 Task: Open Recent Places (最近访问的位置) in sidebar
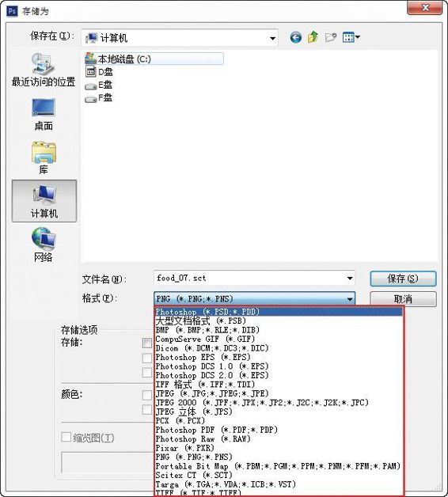pos(44,70)
